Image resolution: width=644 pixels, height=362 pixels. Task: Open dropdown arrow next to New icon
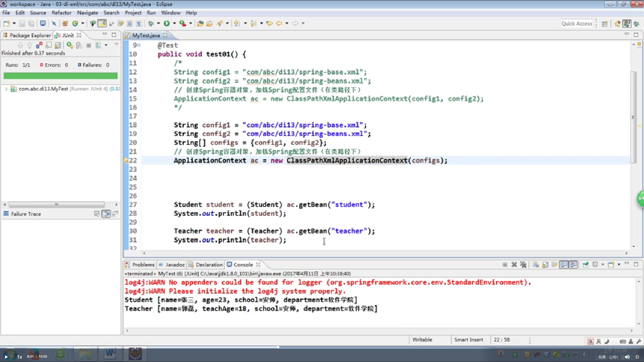(x=14, y=23)
